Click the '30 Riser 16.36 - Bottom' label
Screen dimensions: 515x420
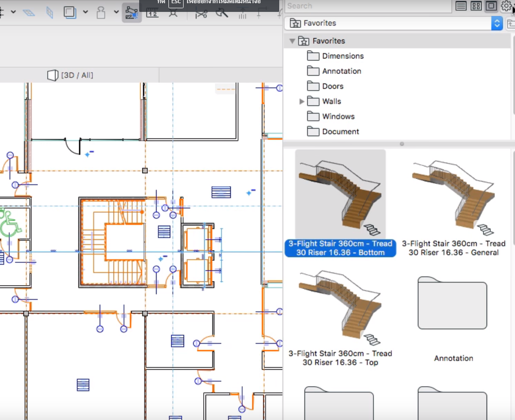340,252
